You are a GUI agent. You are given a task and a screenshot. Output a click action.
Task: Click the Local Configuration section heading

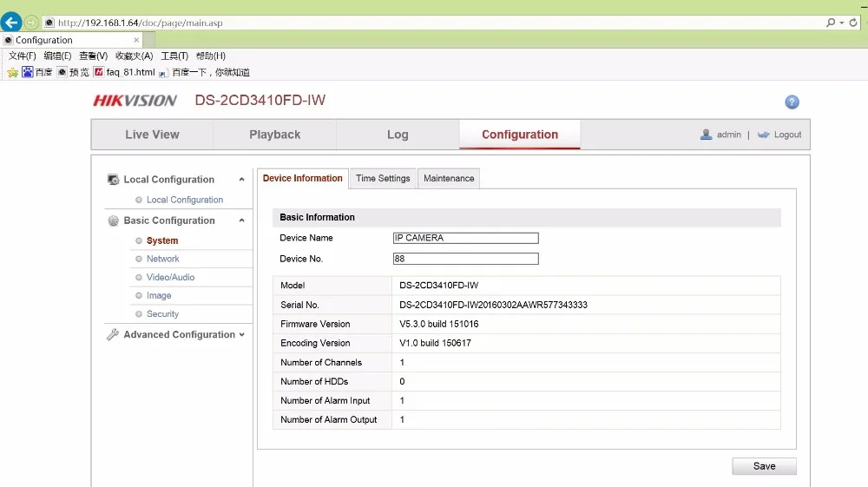[169, 180]
